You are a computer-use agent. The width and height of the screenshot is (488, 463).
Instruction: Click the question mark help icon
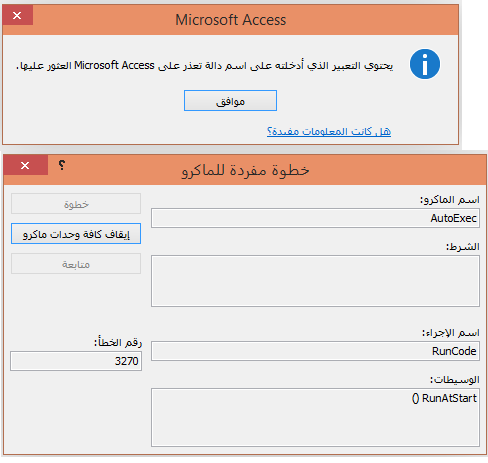point(62,165)
